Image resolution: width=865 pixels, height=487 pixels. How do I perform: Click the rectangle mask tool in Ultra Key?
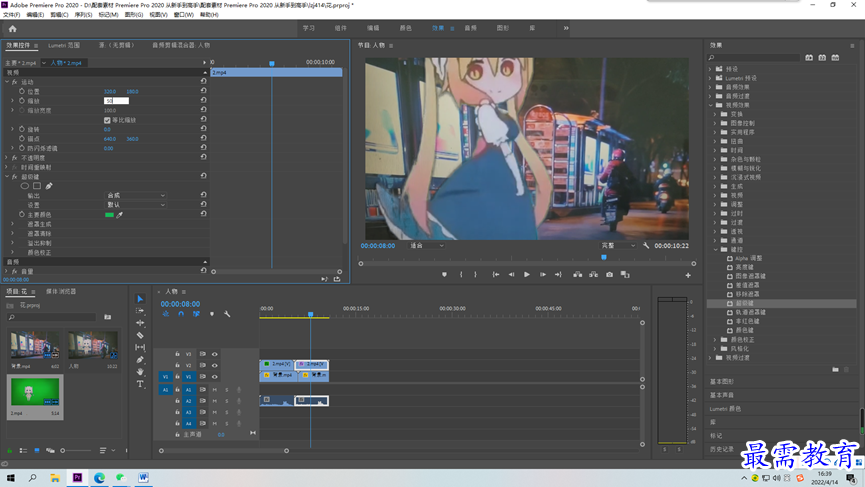(37, 186)
